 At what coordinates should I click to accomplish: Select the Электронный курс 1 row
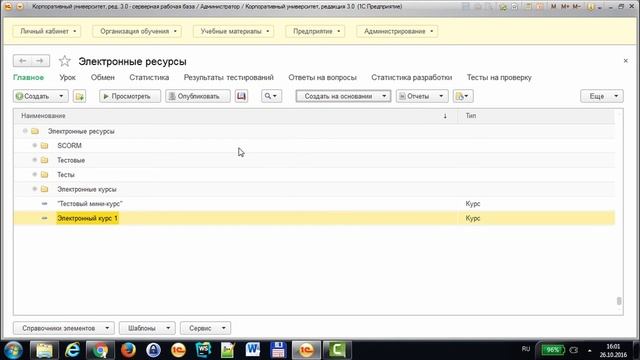click(x=314, y=218)
